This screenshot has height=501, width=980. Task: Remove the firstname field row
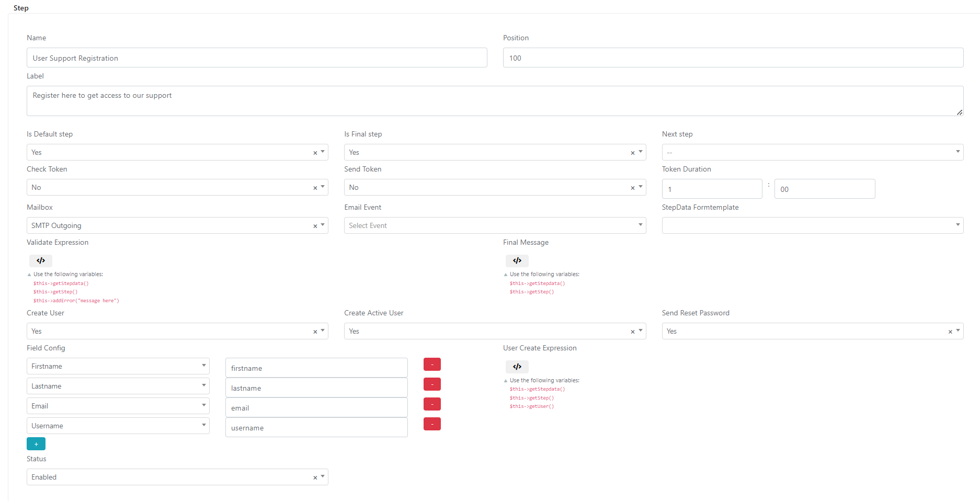(x=432, y=365)
